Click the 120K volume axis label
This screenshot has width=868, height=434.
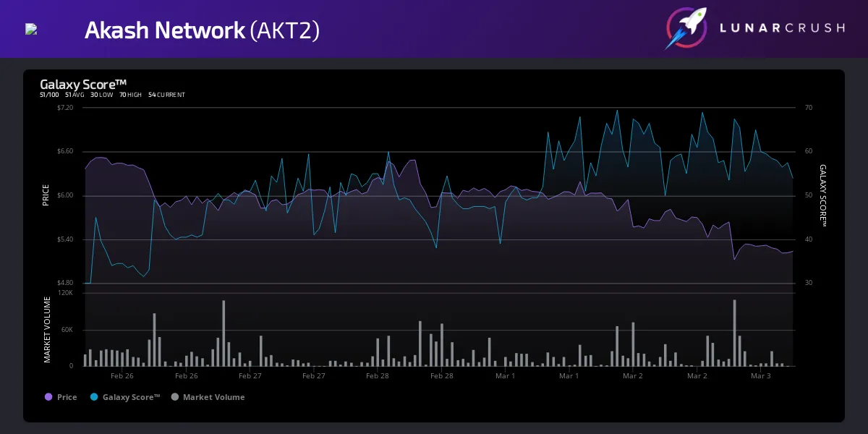tap(66, 293)
